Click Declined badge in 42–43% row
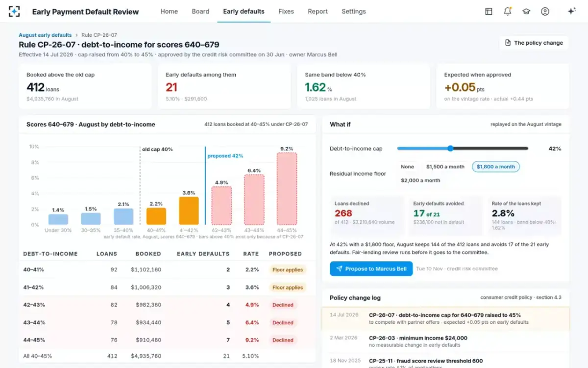The image size is (588, 368). (283, 305)
